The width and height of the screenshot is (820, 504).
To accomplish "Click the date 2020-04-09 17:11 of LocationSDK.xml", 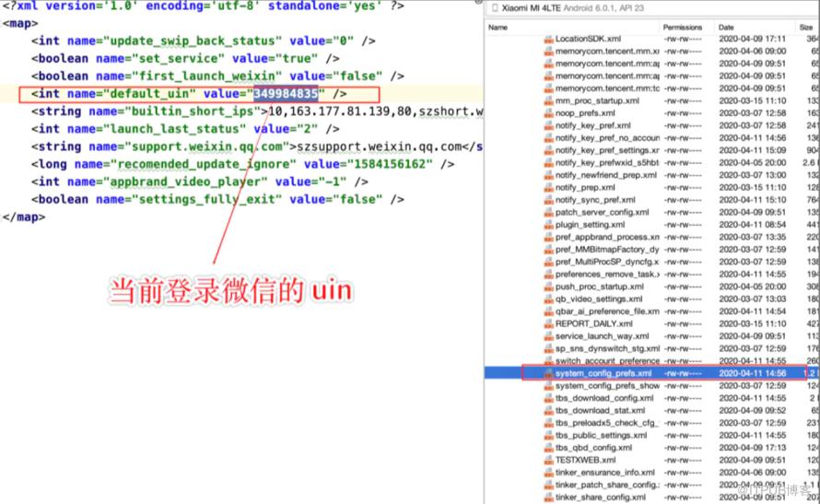I will pyautogui.click(x=752, y=39).
